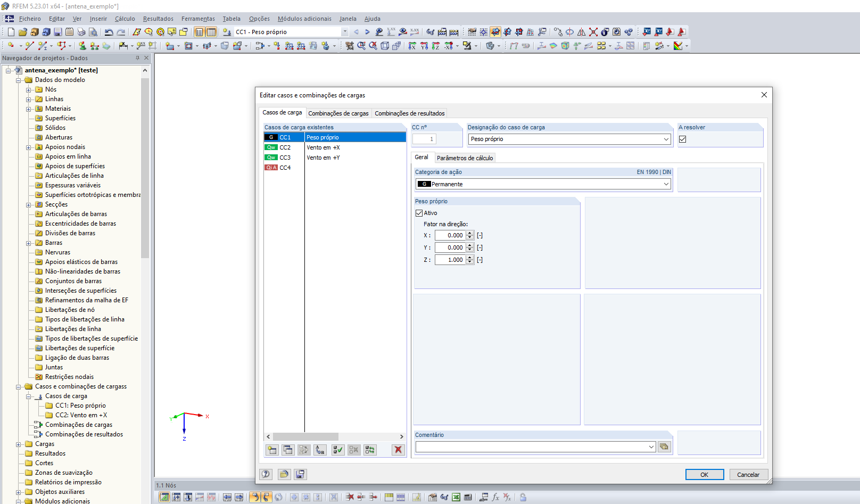Collapse the Dados do modelo tree node

[19, 80]
